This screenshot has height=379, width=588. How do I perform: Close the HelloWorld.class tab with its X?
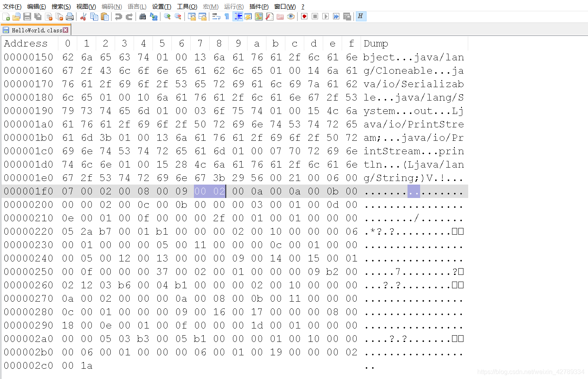(65, 30)
